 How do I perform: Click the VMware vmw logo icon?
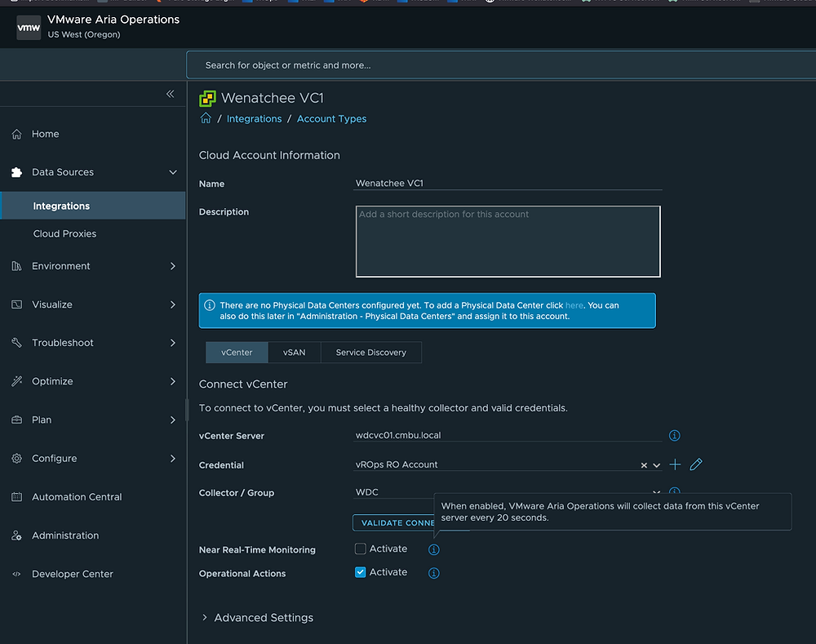pyautogui.click(x=29, y=28)
